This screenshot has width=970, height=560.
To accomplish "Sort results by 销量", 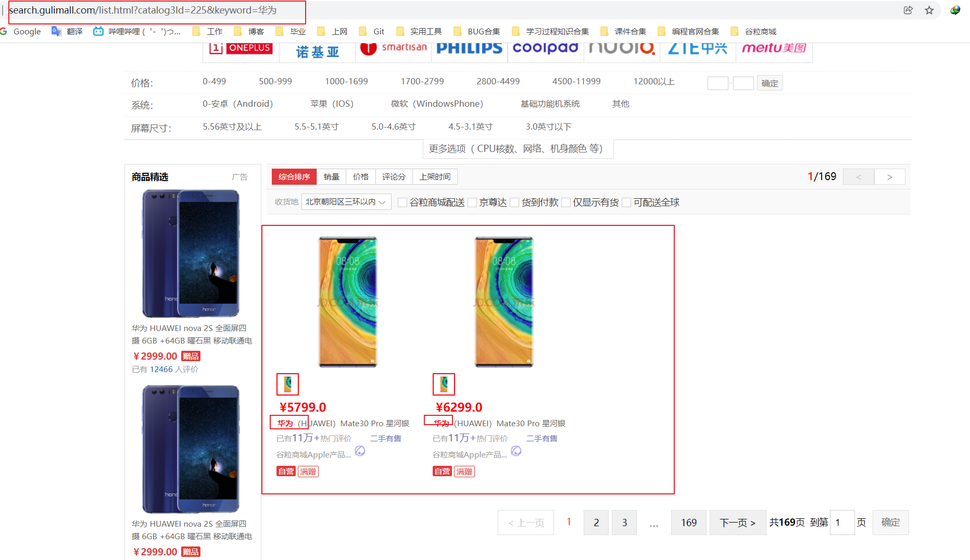I will pyautogui.click(x=332, y=177).
